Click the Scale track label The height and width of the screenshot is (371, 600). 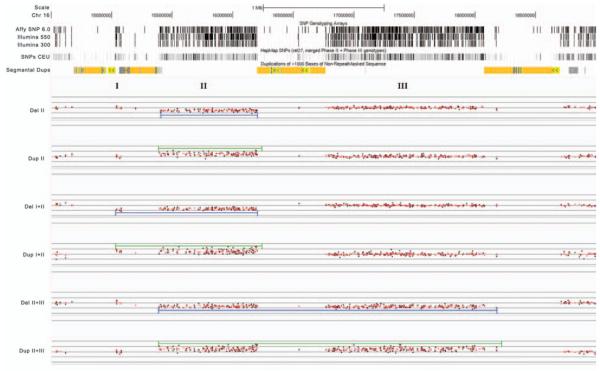coord(42,7)
